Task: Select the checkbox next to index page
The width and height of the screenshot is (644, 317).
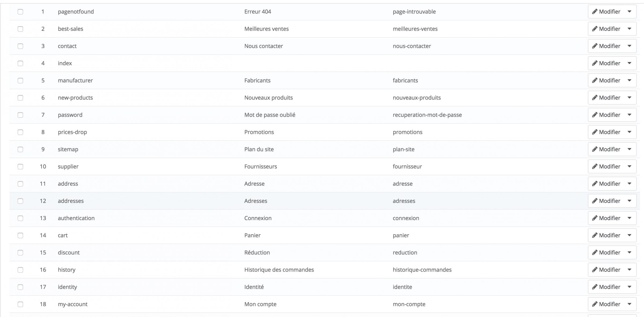Action: [20, 63]
